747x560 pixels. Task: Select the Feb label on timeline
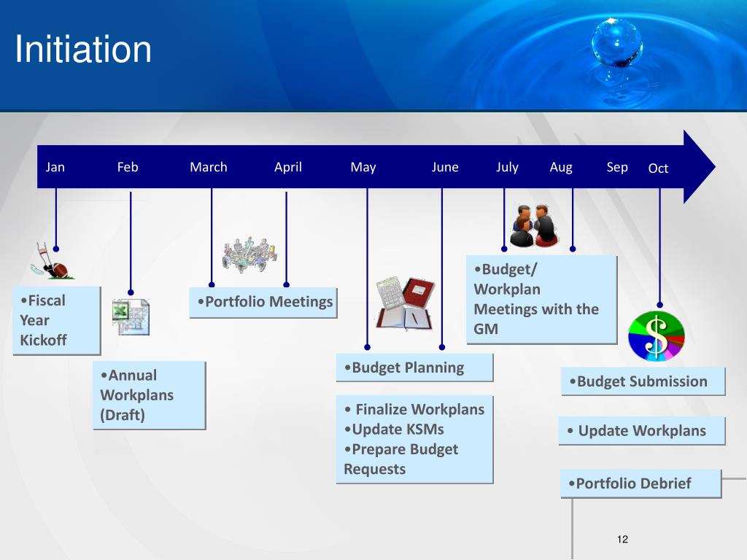(128, 167)
